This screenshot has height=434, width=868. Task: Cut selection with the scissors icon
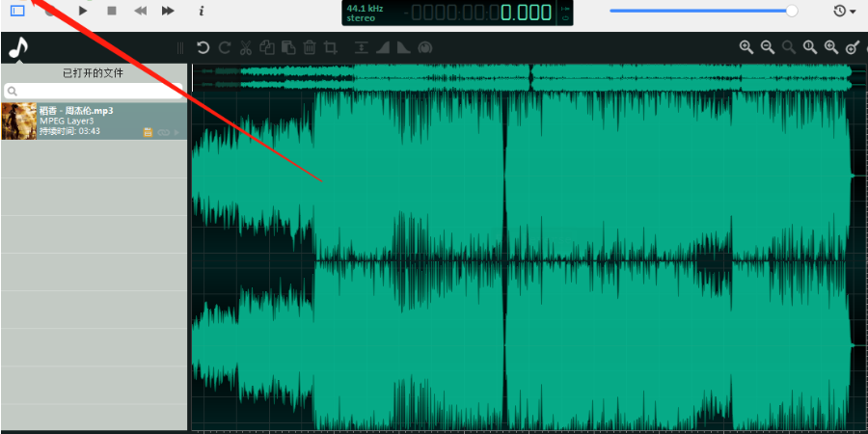tap(246, 48)
